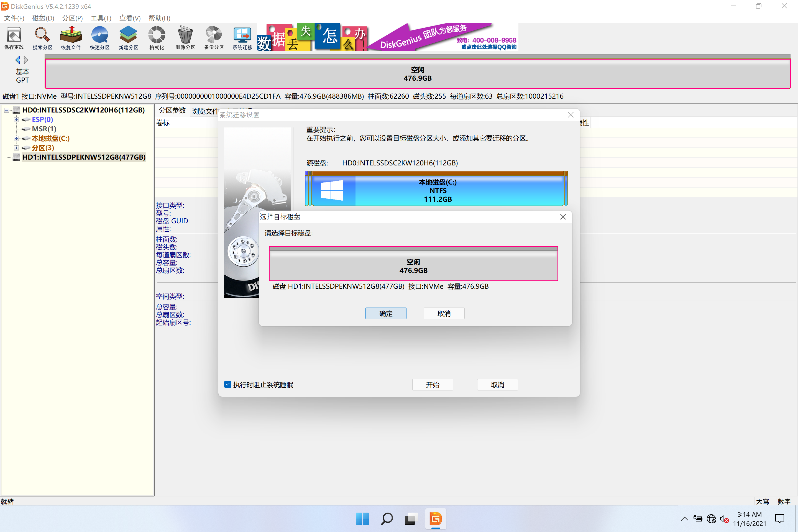Image resolution: width=798 pixels, height=532 pixels.
Task: Open the 文件(F) menu
Action: 14,18
